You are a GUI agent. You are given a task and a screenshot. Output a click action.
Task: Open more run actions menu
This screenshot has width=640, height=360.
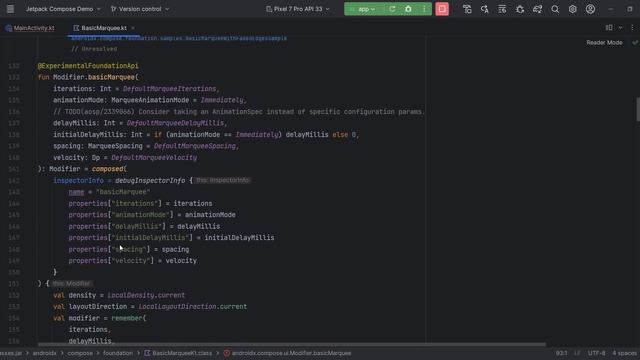tap(424, 9)
